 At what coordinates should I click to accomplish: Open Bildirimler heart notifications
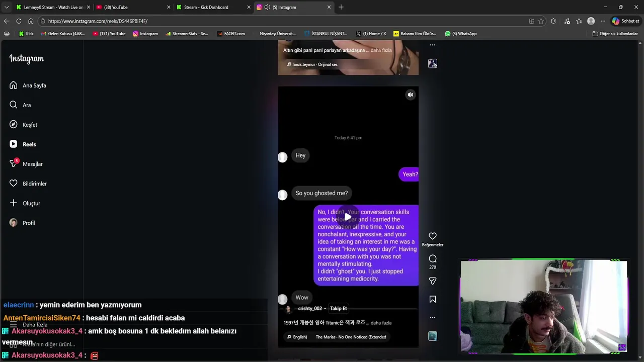pyautogui.click(x=28, y=184)
